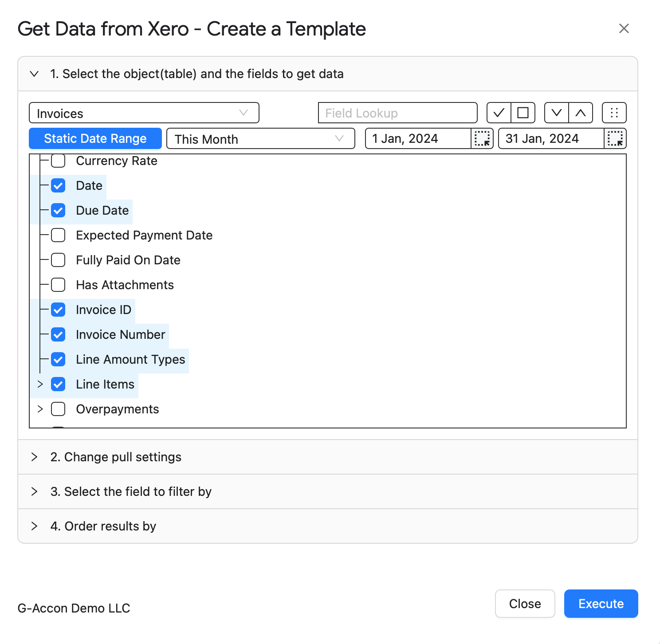Click the uncheck all fields square icon

click(x=523, y=113)
